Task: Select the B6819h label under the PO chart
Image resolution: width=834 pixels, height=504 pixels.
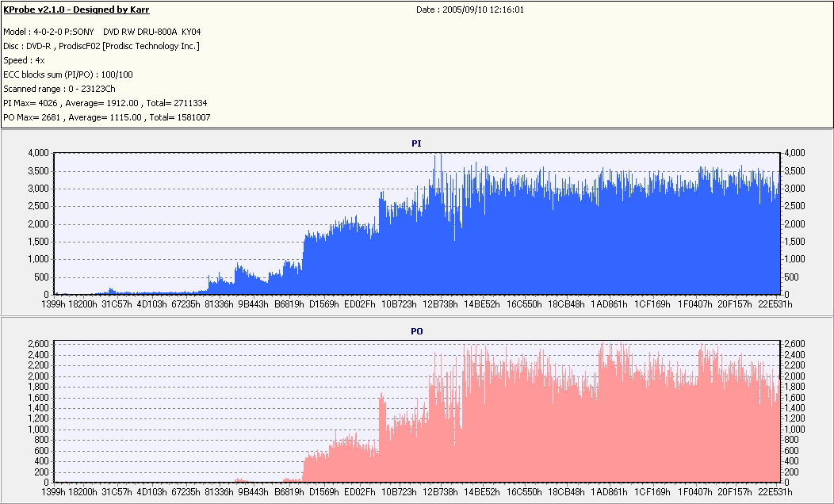Action: coord(289,492)
